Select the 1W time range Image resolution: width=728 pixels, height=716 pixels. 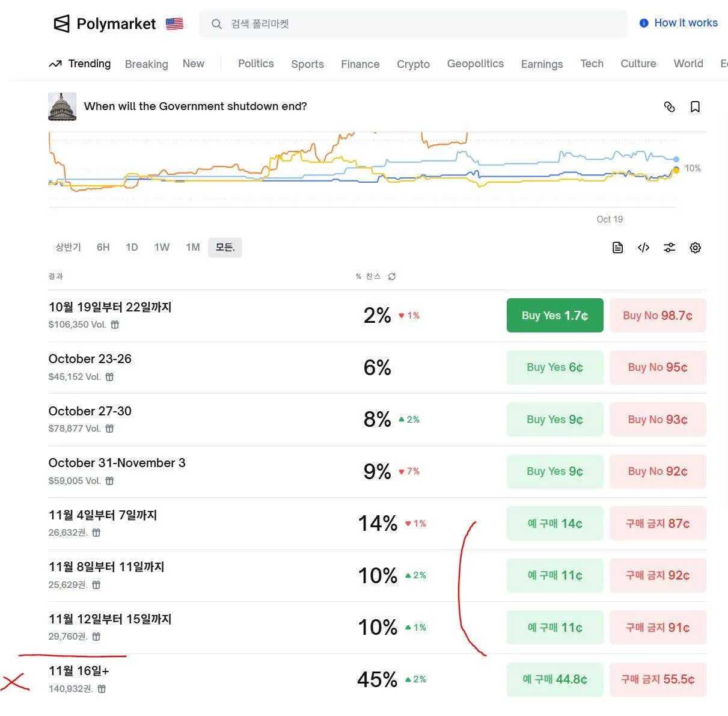162,247
